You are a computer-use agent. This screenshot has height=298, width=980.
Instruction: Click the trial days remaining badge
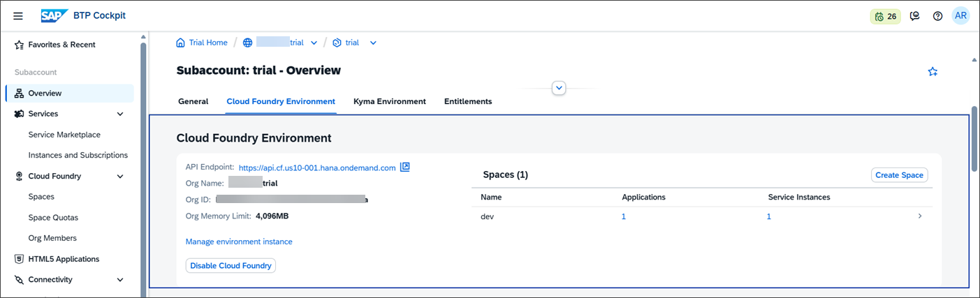(885, 16)
